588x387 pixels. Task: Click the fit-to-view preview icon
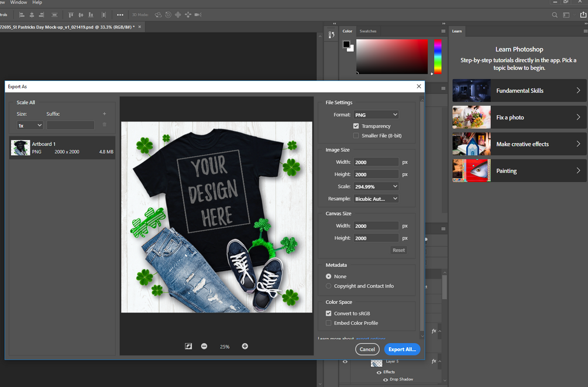click(188, 347)
